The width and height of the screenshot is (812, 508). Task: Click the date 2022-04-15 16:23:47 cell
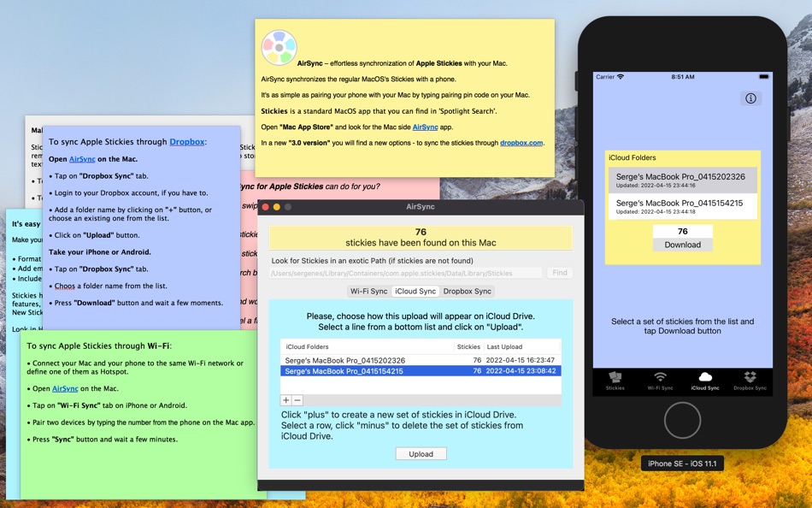tap(521, 360)
